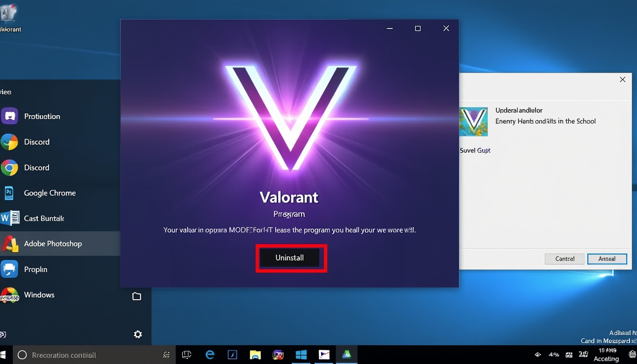Click the colorful icon beside Windows entry

point(9,295)
